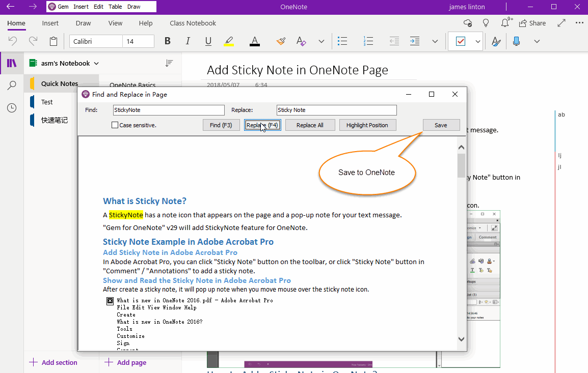Click the Gem logo icon in title bar
The height and width of the screenshot is (373, 588).
click(52, 7)
